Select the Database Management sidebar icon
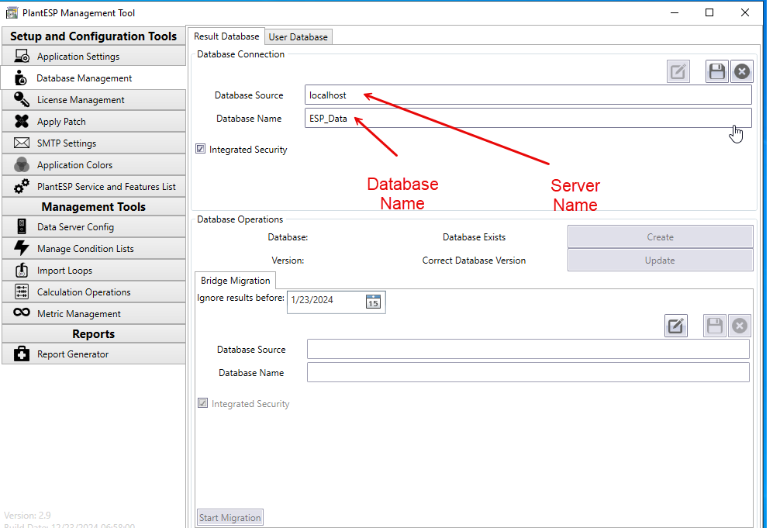768x528 pixels. point(21,78)
